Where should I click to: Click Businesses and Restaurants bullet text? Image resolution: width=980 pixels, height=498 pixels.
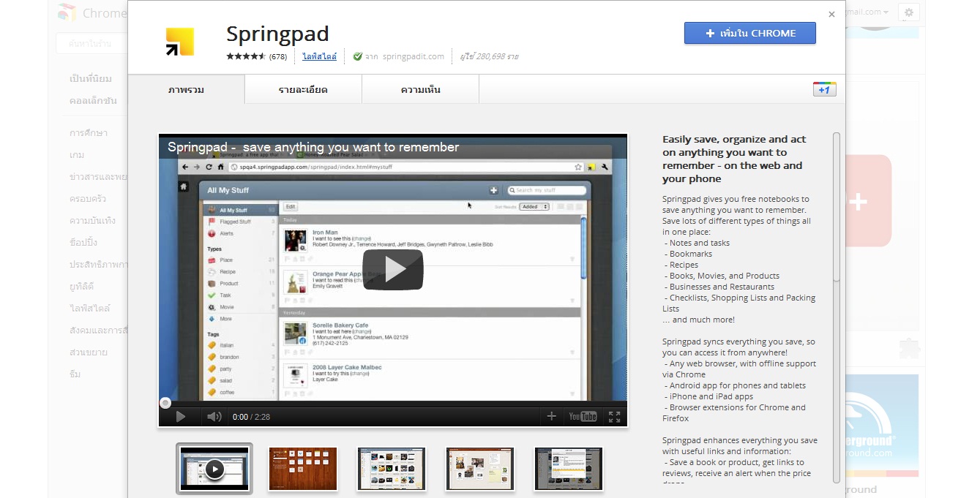(722, 287)
